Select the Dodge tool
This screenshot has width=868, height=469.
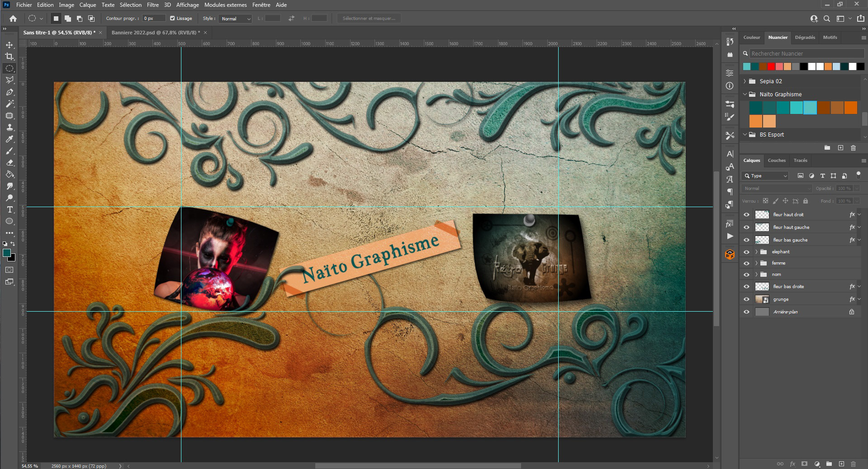click(x=9, y=198)
